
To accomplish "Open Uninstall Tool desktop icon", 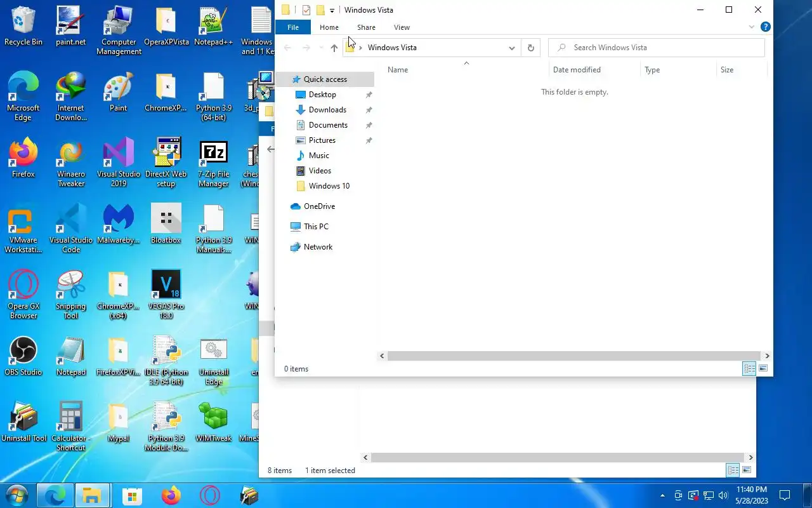I will tap(23, 423).
